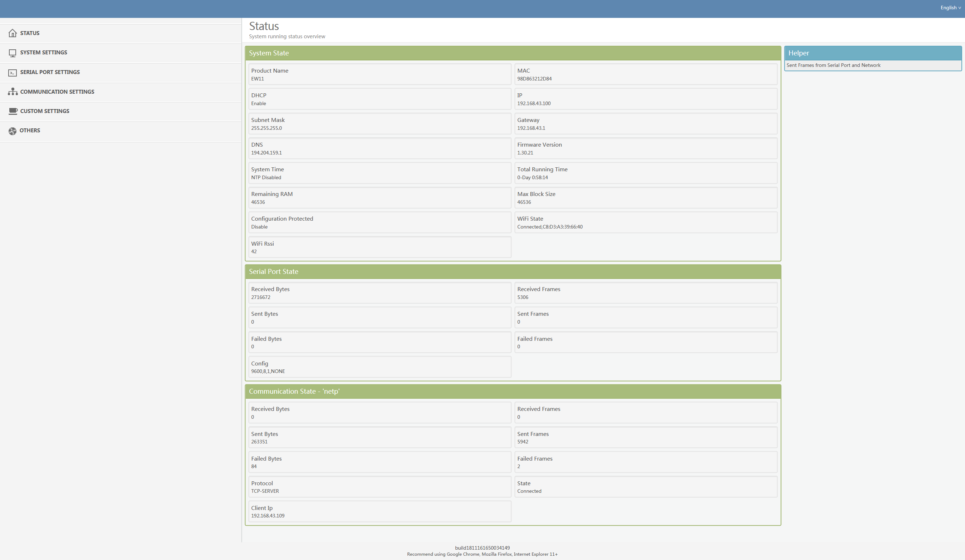965x560 pixels.
Task: Click Max Block Size value
Action: [x=524, y=202]
